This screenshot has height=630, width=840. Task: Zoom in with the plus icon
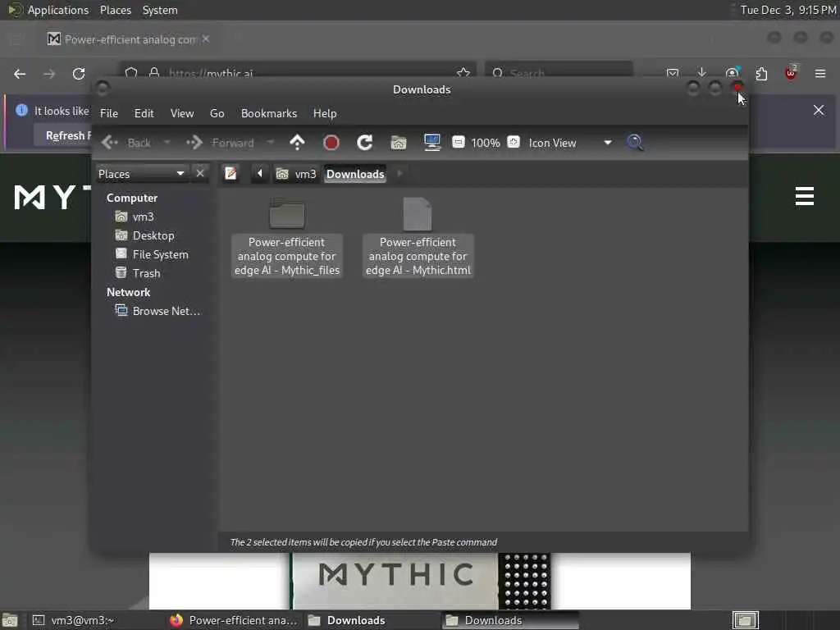tap(514, 142)
